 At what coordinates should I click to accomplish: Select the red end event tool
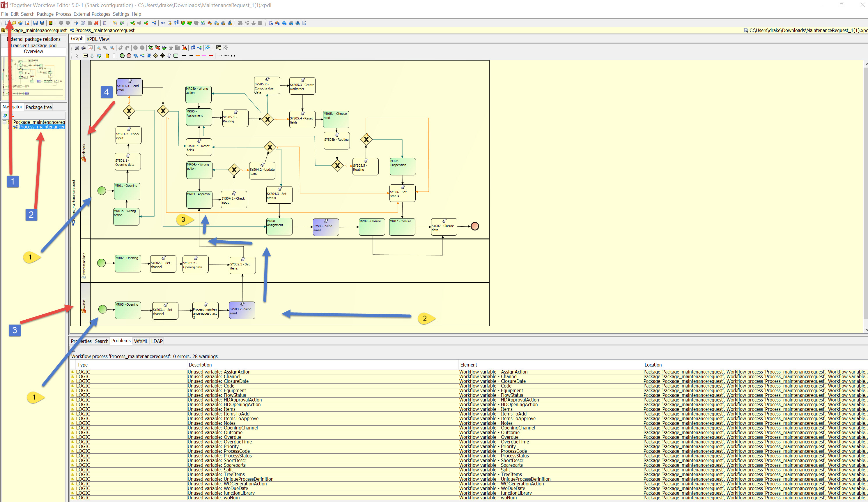coord(129,56)
